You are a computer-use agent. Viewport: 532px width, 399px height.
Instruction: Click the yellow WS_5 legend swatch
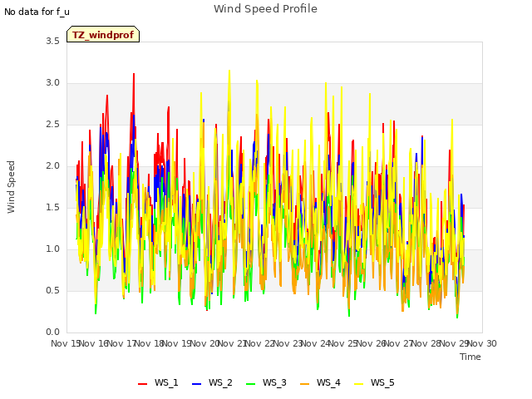358,384
